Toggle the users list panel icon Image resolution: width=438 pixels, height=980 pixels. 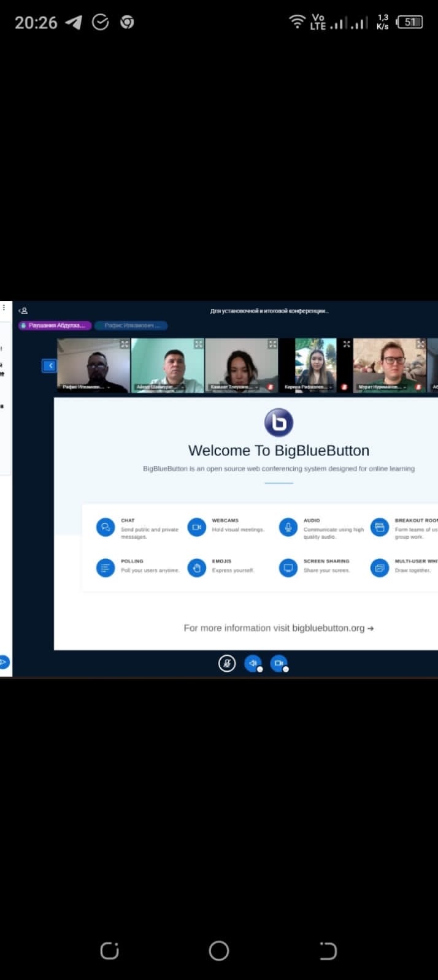tap(23, 311)
